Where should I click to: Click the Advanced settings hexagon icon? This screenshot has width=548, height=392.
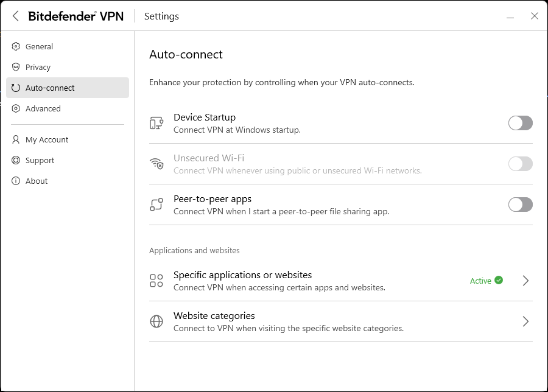tap(16, 109)
